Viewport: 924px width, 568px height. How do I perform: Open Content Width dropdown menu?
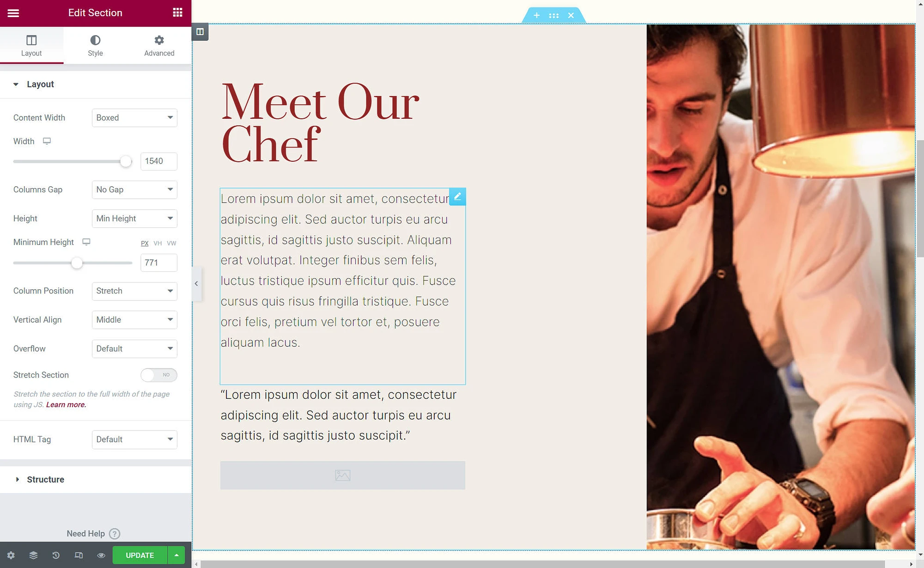pos(134,117)
